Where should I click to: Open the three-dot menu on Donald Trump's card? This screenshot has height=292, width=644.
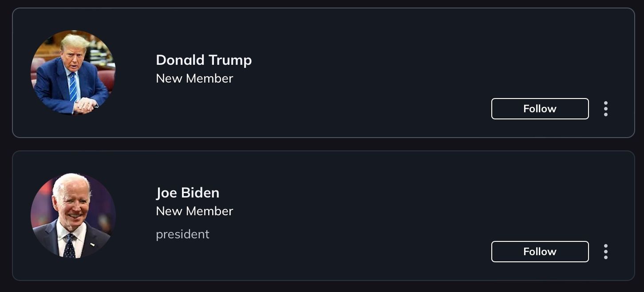pyautogui.click(x=605, y=109)
